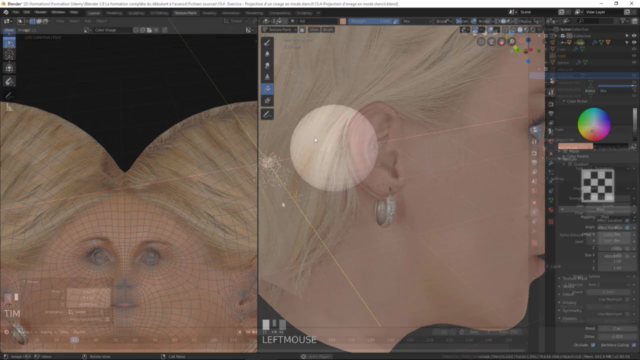The height and width of the screenshot is (360, 640).
Task: Expand the Symmetry panel
Action: click(571, 311)
